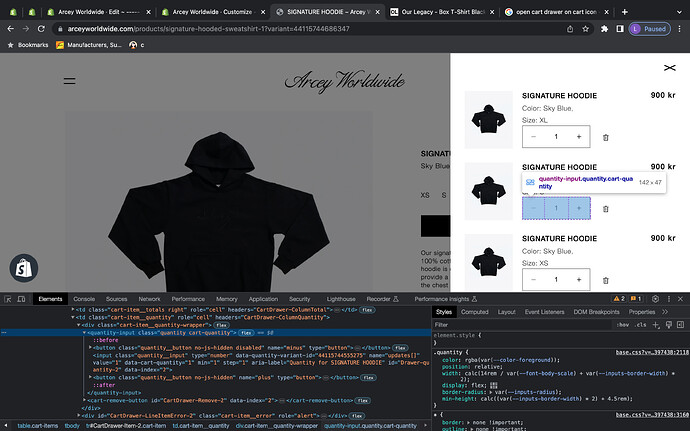Open the Console tab in DevTools
Image resolution: width=690 pixels, height=431 pixels.
84,299
